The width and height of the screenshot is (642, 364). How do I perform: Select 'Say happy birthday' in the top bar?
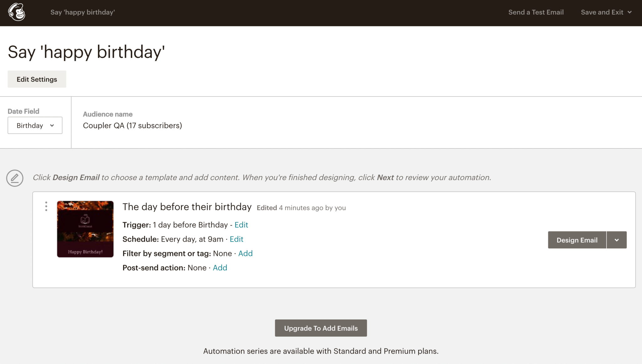coord(82,12)
